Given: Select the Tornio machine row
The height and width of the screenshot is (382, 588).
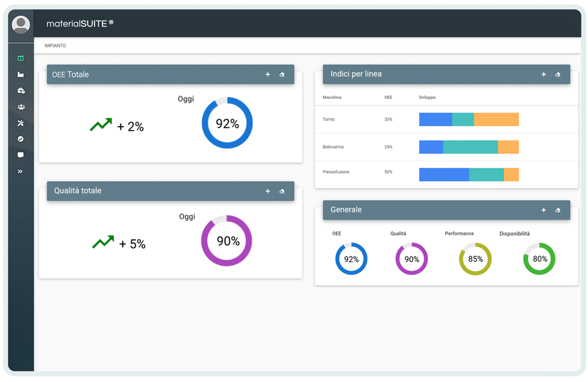Looking at the screenshot, I should pyautogui.click(x=329, y=119).
